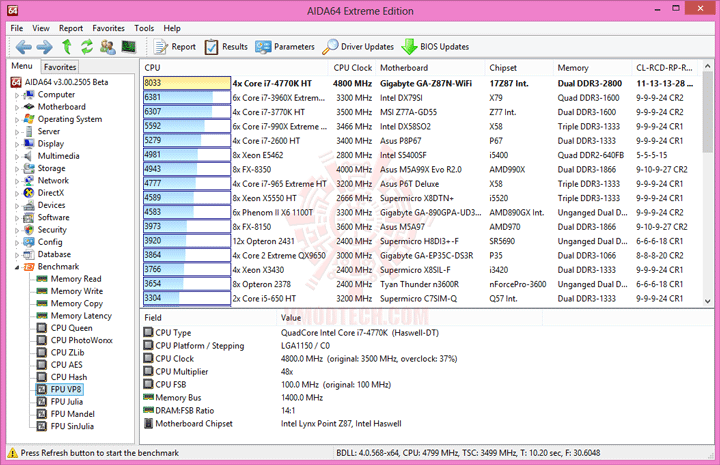The height and width of the screenshot is (465, 720).
Task: Click the CL-RCD-RP-R column header
Action: coord(666,68)
